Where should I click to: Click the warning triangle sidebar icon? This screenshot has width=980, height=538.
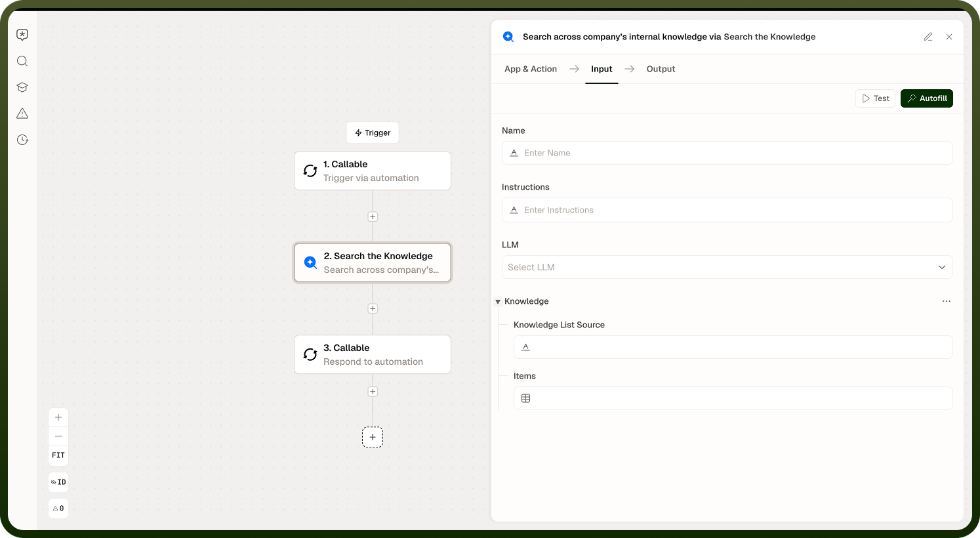point(22,114)
